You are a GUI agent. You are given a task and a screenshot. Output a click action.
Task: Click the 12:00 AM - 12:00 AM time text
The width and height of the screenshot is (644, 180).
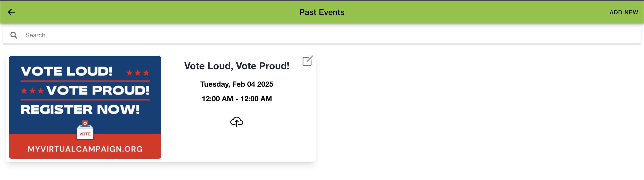tap(237, 99)
